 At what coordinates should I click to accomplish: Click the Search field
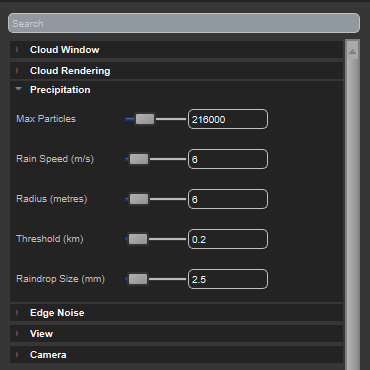click(x=184, y=23)
